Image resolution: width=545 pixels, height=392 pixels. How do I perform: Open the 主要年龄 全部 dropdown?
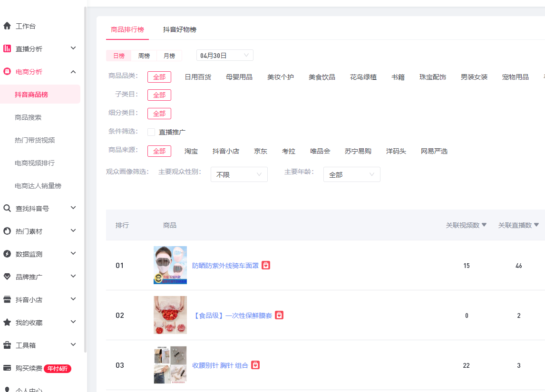tap(352, 174)
